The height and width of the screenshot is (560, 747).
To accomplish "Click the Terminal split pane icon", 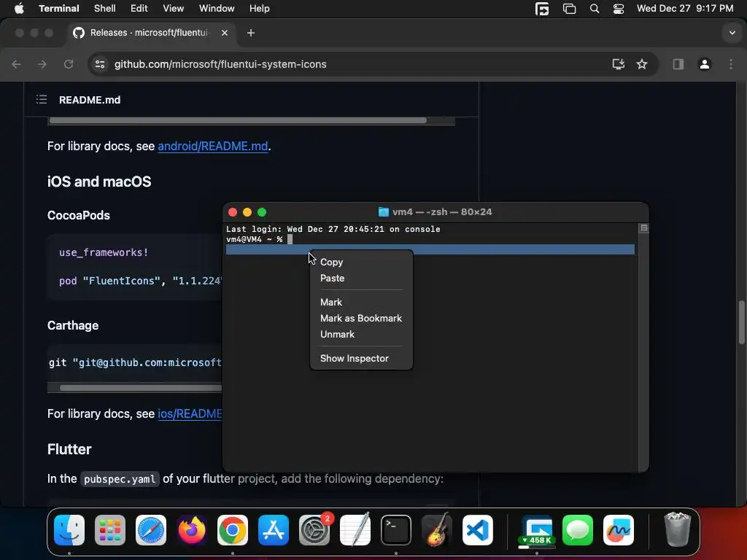I will [x=643, y=228].
